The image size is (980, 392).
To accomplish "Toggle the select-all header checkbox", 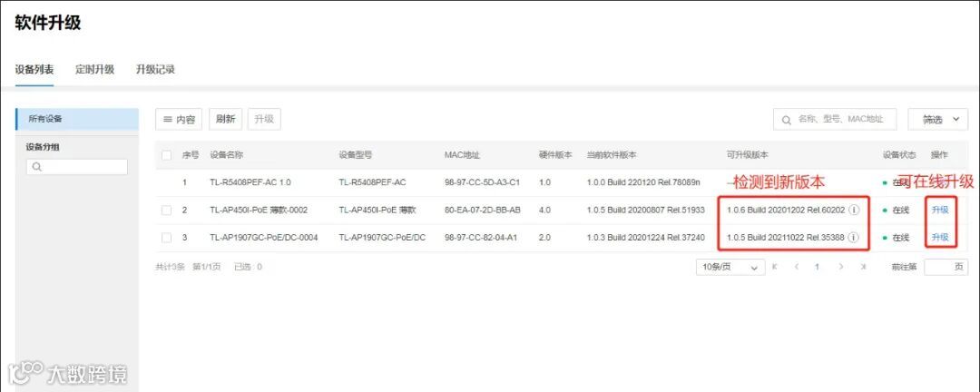I will pyautogui.click(x=166, y=155).
